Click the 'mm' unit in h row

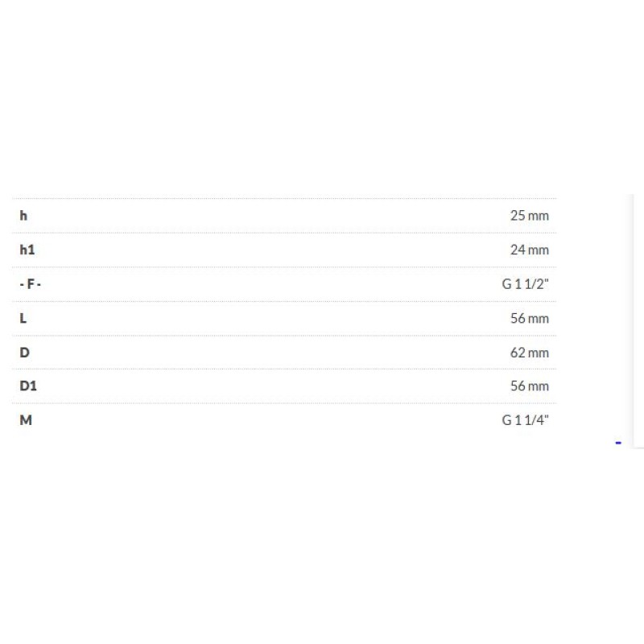(x=539, y=216)
